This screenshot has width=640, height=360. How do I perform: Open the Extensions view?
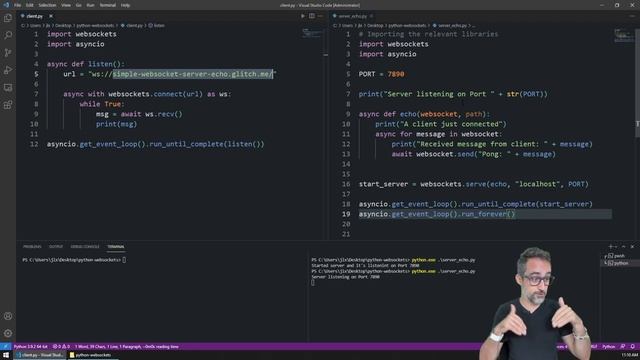coord(8,105)
